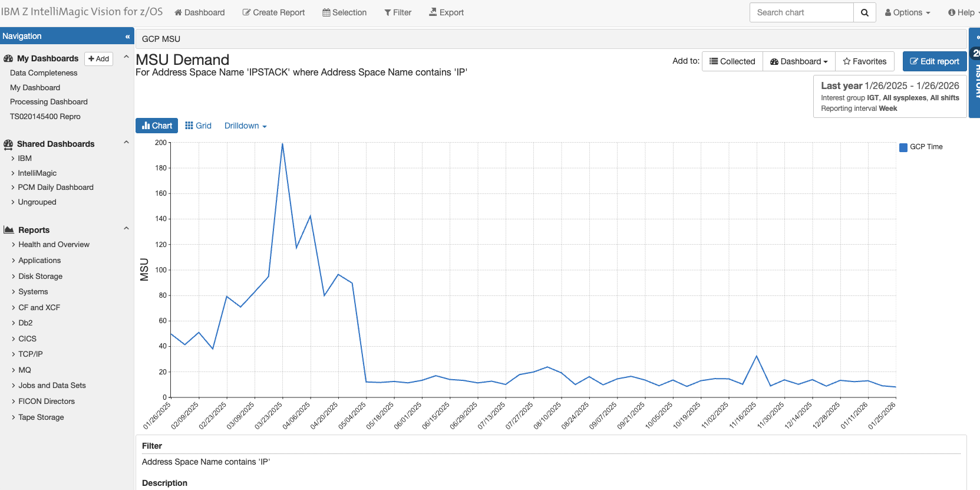Collapse the Shared Dashboards section
The height and width of the screenshot is (490, 980).
[126, 143]
